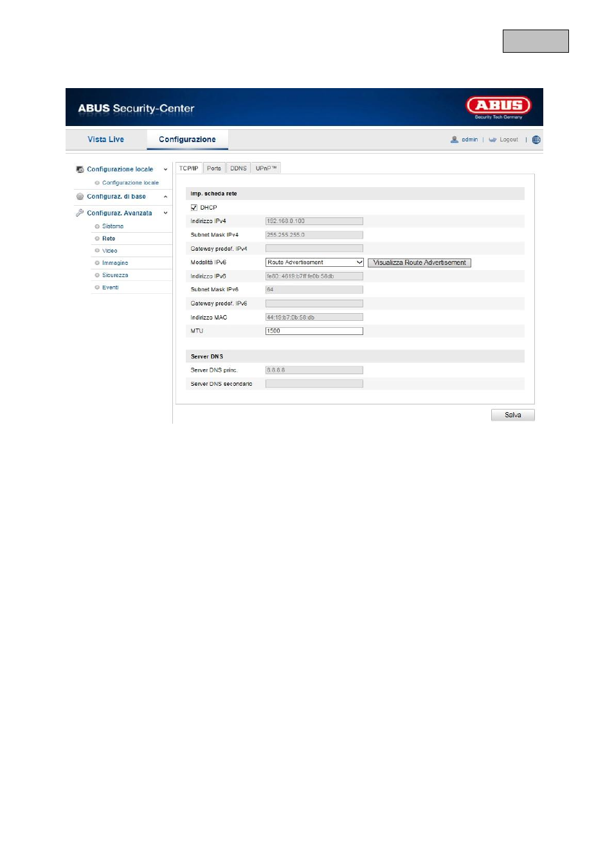This screenshot has height=868, width=614.
Task: Click the bullet icon beside Sicurezza
Action: click(97, 275)
